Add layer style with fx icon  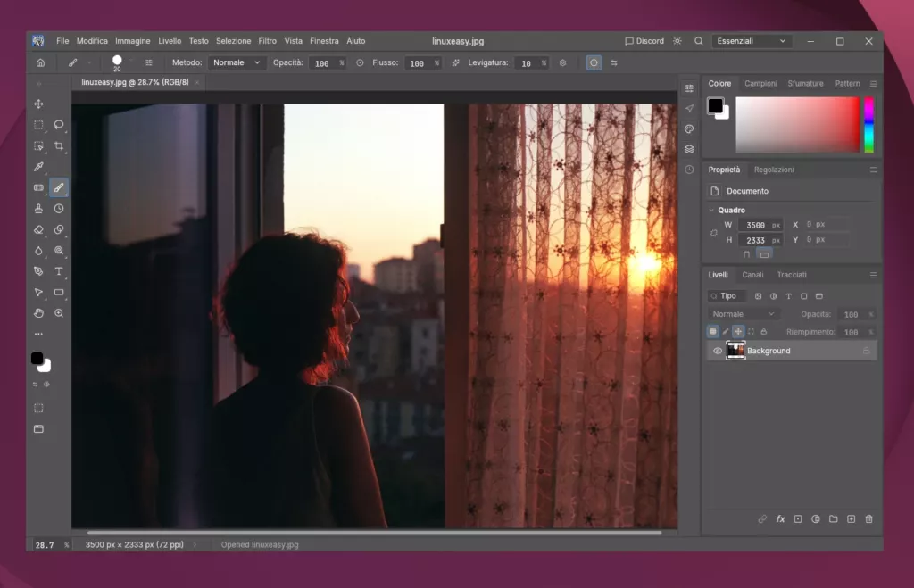click(x=780, y=518)
